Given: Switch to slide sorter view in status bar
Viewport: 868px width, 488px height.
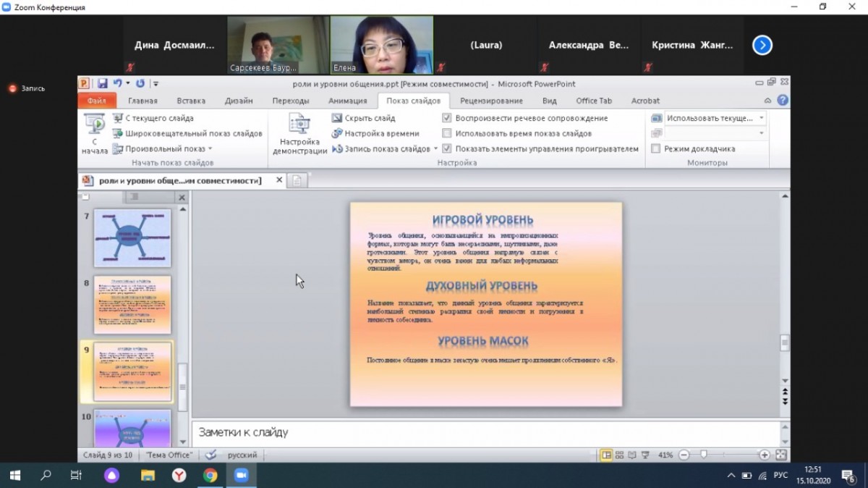Looking at the screenshot, I should coord(620,455).
